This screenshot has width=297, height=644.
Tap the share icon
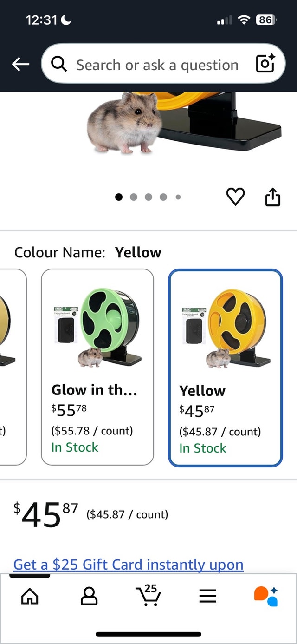point(272,197)
